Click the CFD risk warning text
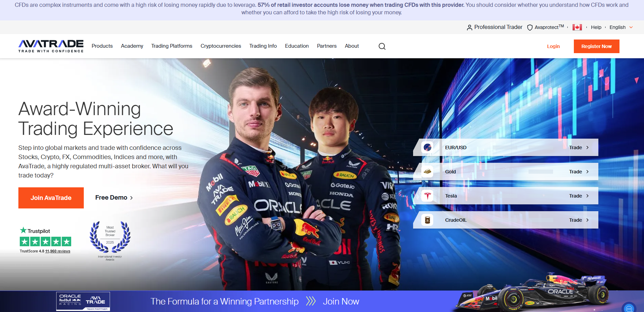644x312 pixels. point(321,9)
